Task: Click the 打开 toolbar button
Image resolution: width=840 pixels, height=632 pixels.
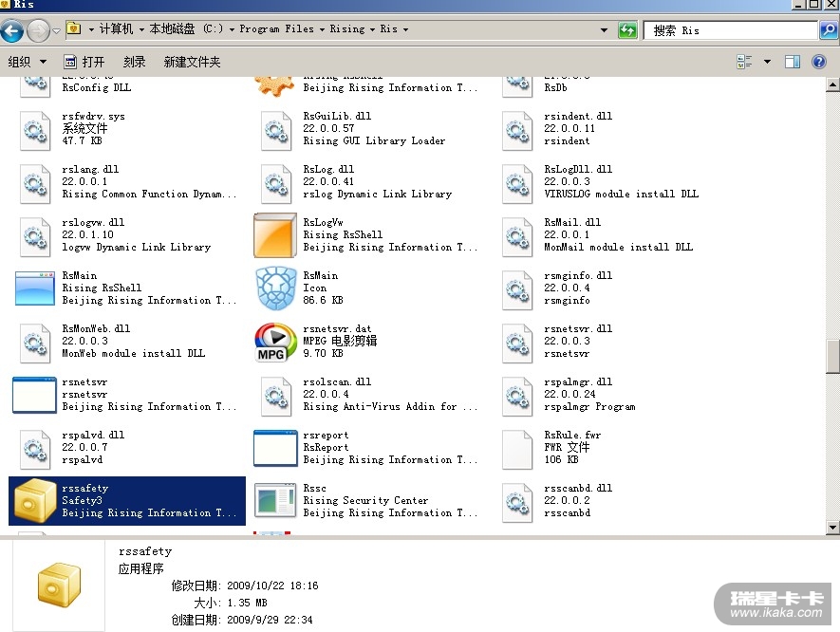Action: [x=84, y=62]
